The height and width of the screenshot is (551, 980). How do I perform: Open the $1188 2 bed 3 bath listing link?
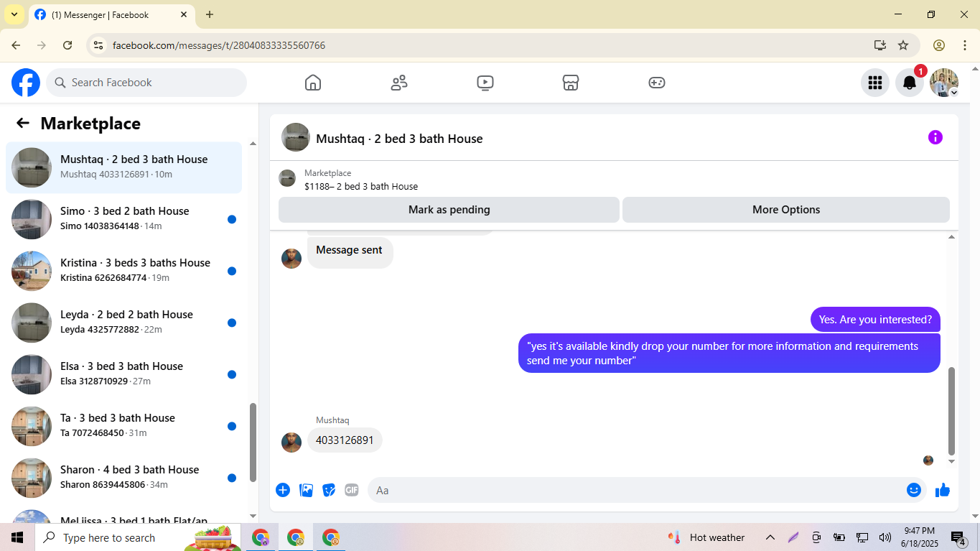point(361,186)
